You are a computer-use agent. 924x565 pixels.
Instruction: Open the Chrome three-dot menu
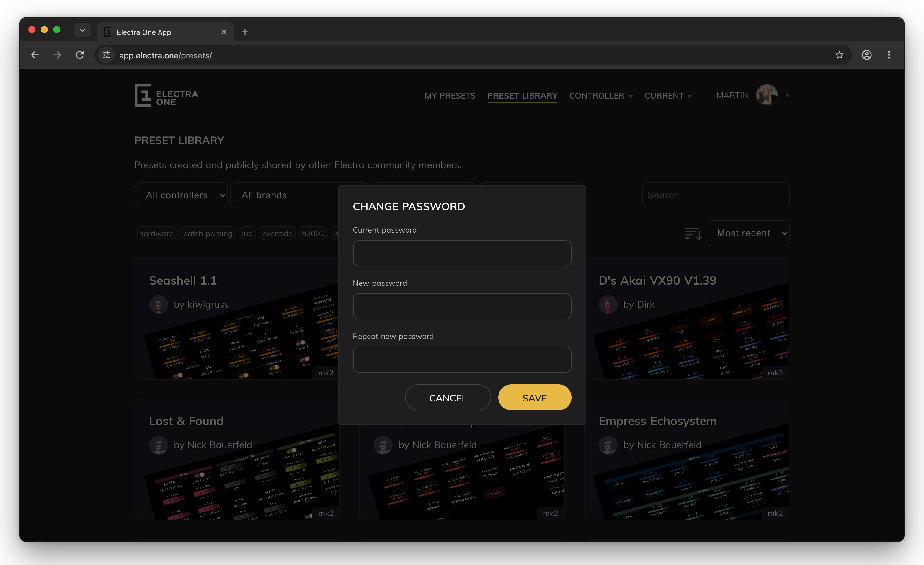coord(889,55)
